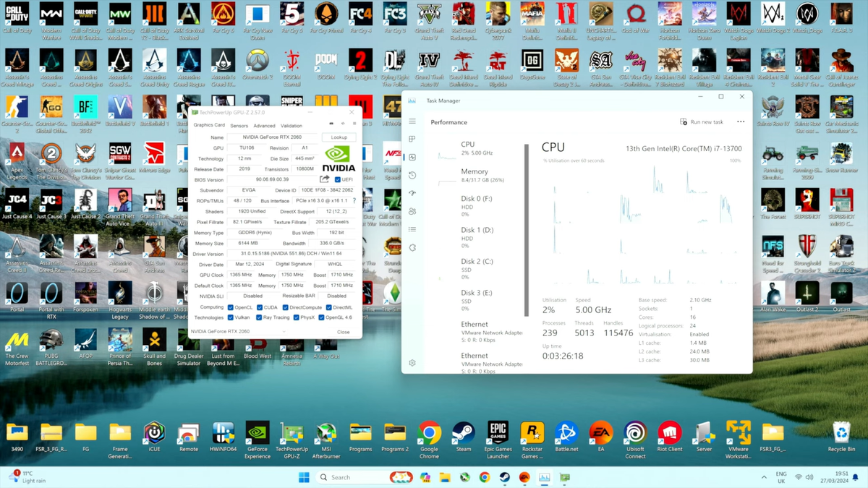
Task: Toggle Vulkan checkbox in GPU-Z
Action: pyautogui.click(x=231, y=317)
